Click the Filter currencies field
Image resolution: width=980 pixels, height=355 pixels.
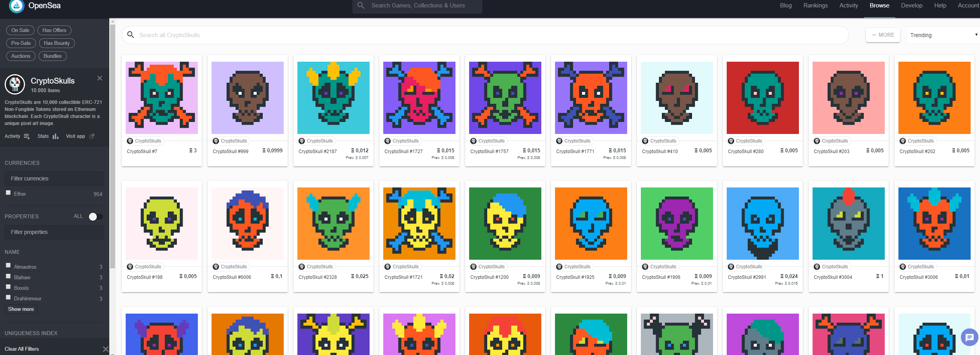click(x=54, y=178)
